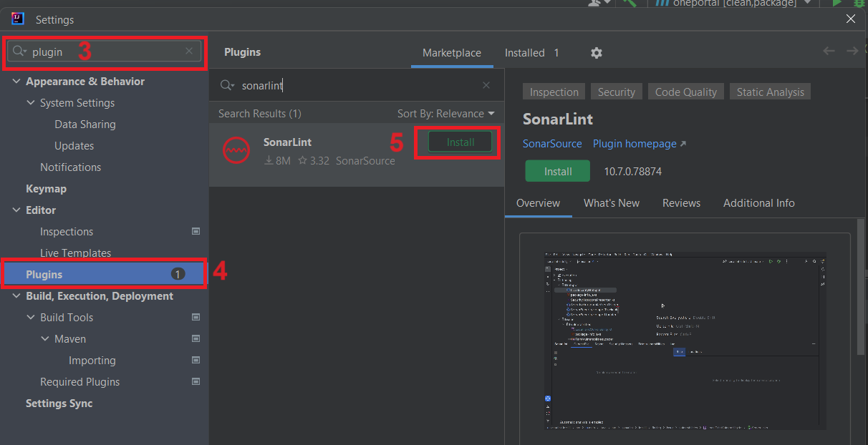Click the green Run button in the IDE toolbar
The image size is (868, 445).
pos(836,3)
